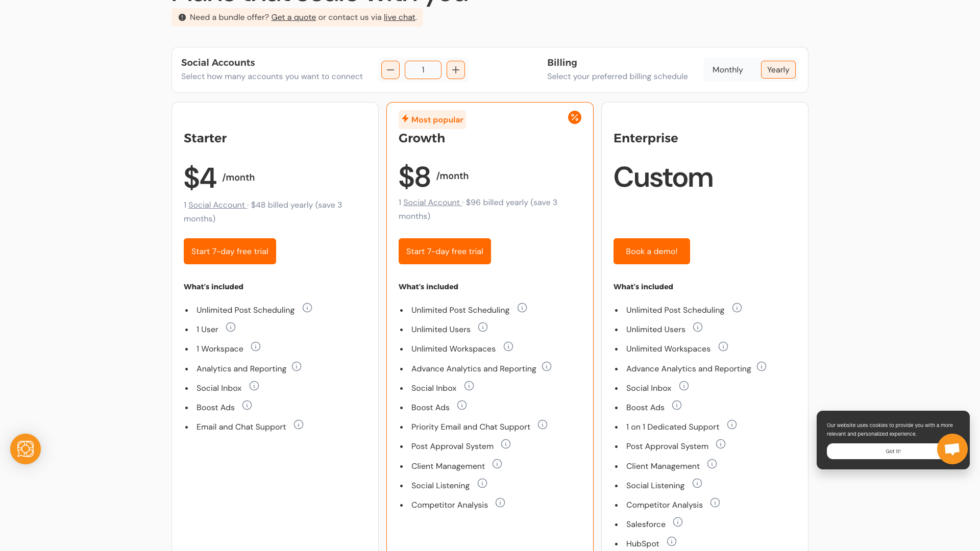This screenshot has width=980, height=551.
Task: Click the info icon next to HubSpot
Action: (x=672, y=541)
